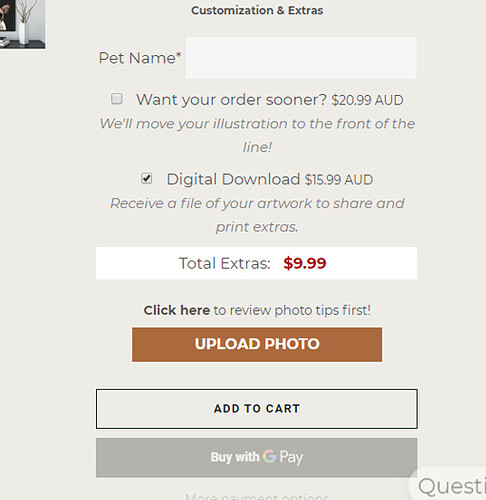
Task: Click the UPLOAD PHOTO button
Action: point(257,344)
